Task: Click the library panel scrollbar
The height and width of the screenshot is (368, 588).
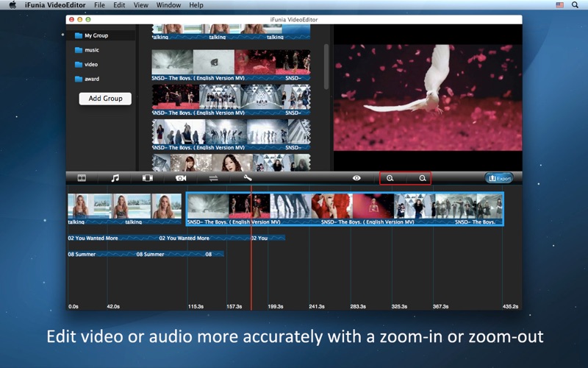Action: tap(326, 66)
